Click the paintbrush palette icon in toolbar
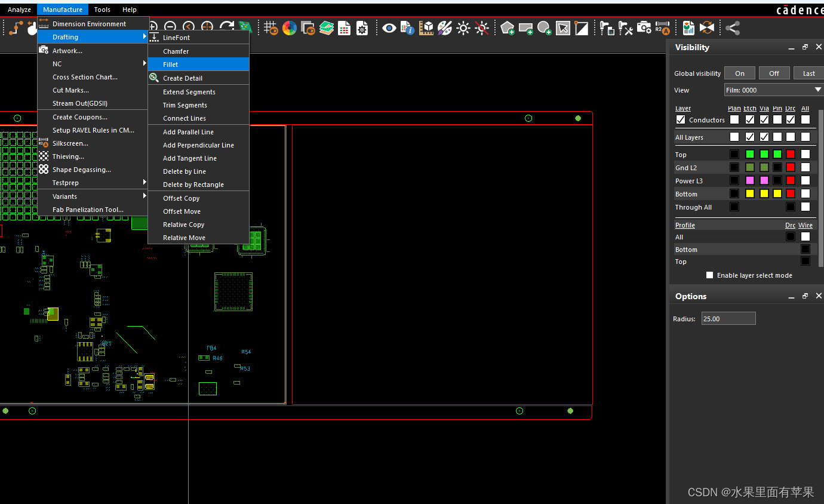This screenshot has height=504, width=824. coord(444,28)
